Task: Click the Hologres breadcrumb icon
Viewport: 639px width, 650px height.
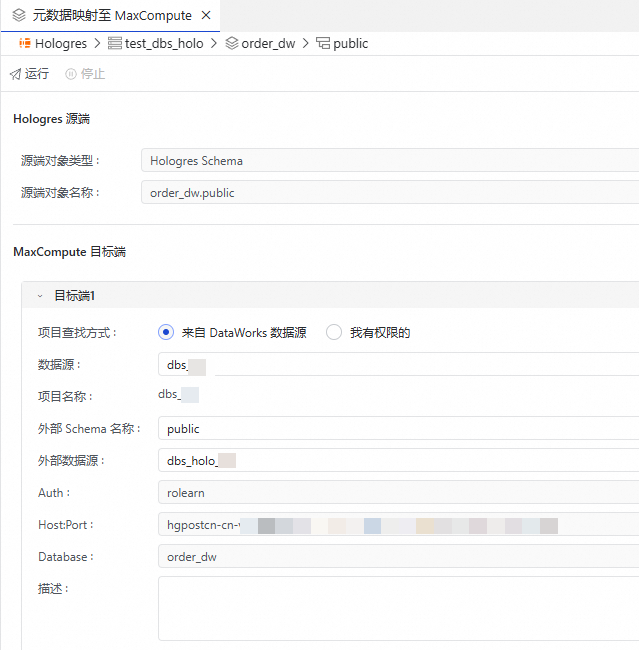Action: [25, 43]
